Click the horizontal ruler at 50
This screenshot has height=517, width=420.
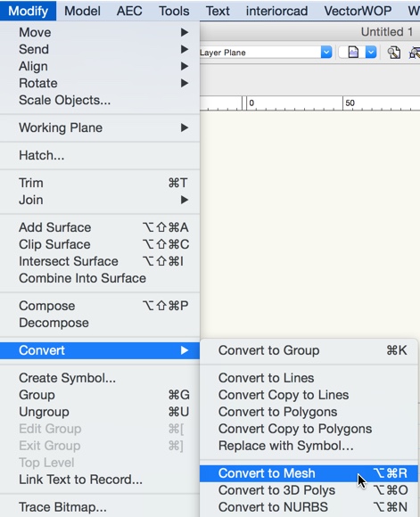tap(350, 103)
